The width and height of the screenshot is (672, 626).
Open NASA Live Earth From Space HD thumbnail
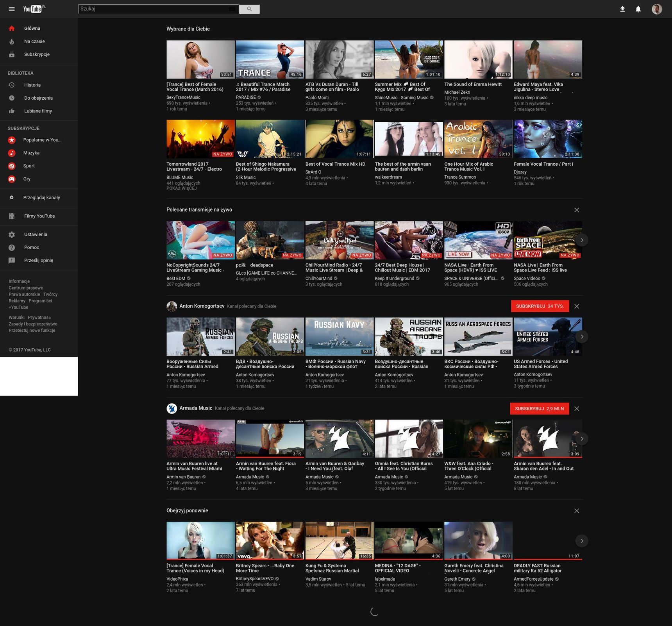pyautogui.click(x=478, y=240)
